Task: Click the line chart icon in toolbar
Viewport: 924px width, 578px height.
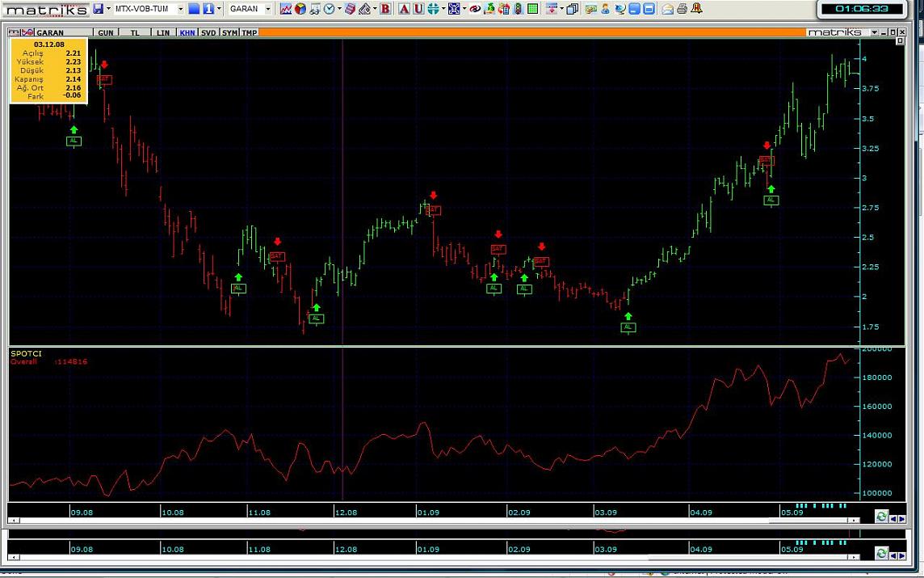Action: pos(286,9)
